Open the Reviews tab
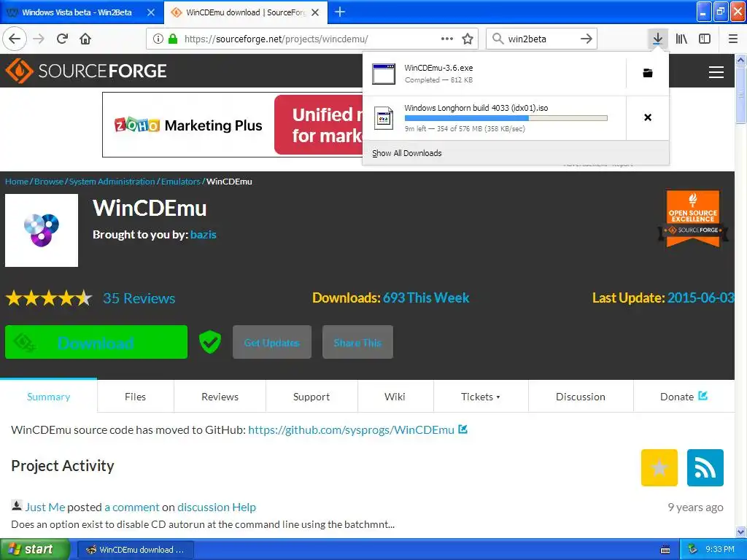747x560 pixels. (x=220, y=397)
